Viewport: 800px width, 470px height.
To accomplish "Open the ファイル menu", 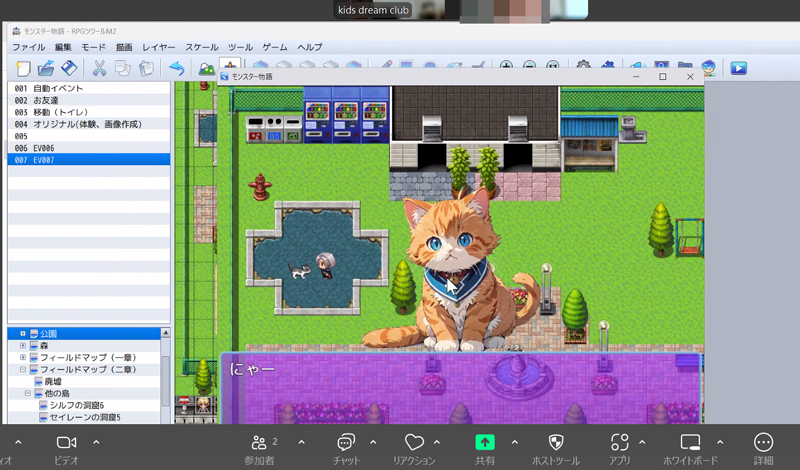I will point(29,47).
